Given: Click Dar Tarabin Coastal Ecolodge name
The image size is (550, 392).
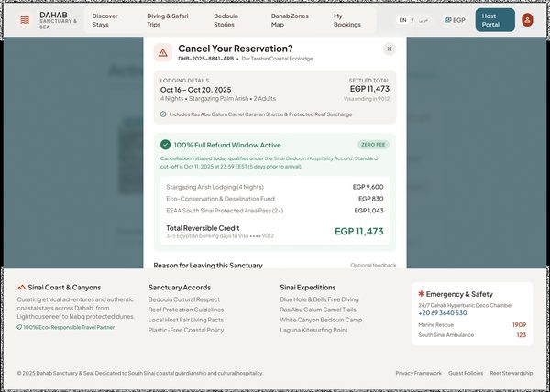Looking at the screenshot, I should click(277, 59).
